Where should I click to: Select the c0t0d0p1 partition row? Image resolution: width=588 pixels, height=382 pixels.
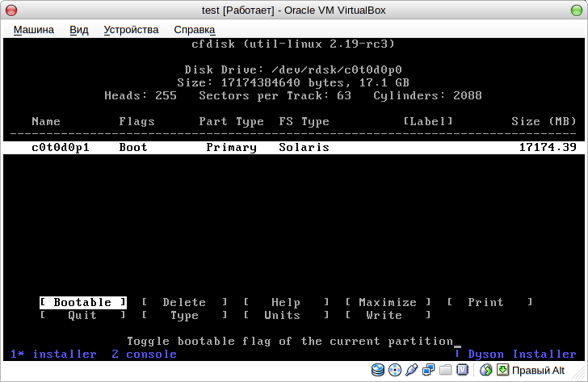(x=294, y=147)
